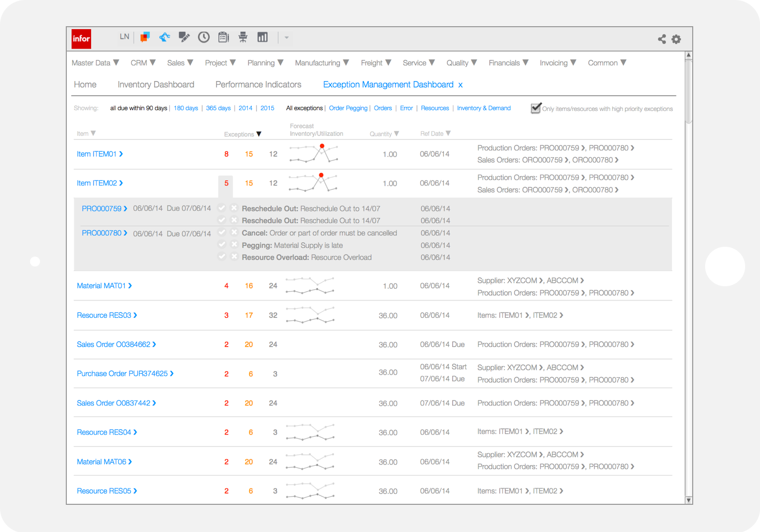Open the Manufacturing menu
Screen dimensions: 760x532
tap(322, 63)
